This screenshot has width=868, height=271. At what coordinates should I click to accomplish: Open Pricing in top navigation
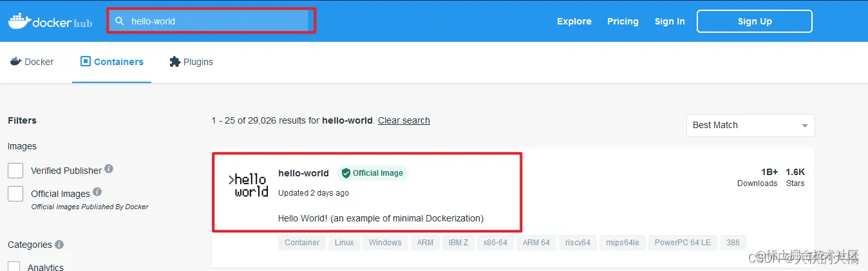(x=623, y=21)
